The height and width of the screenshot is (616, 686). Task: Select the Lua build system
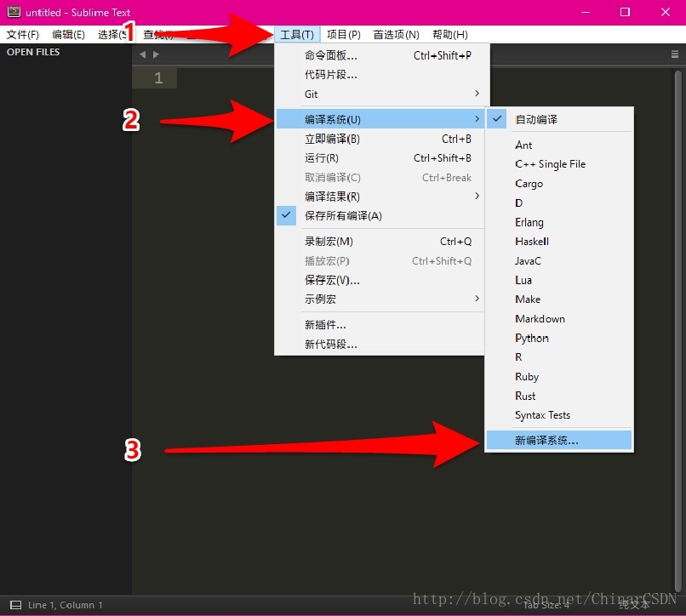point(559,280)
